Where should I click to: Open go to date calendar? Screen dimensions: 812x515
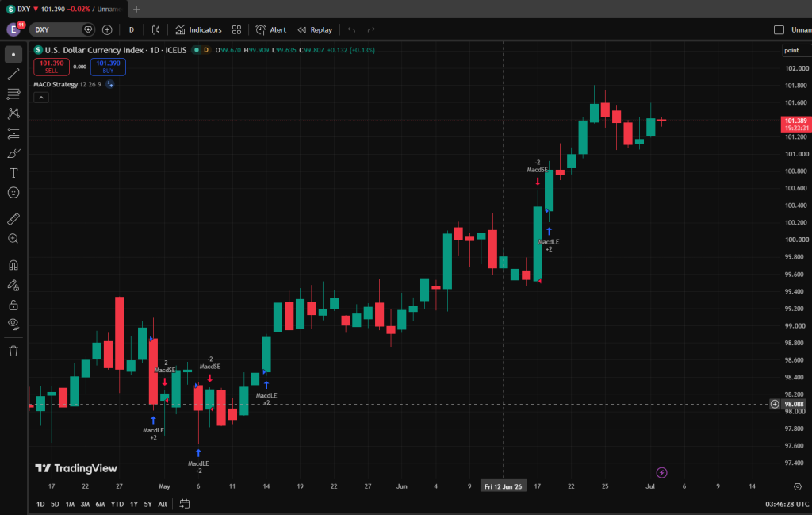coord(184,504)
